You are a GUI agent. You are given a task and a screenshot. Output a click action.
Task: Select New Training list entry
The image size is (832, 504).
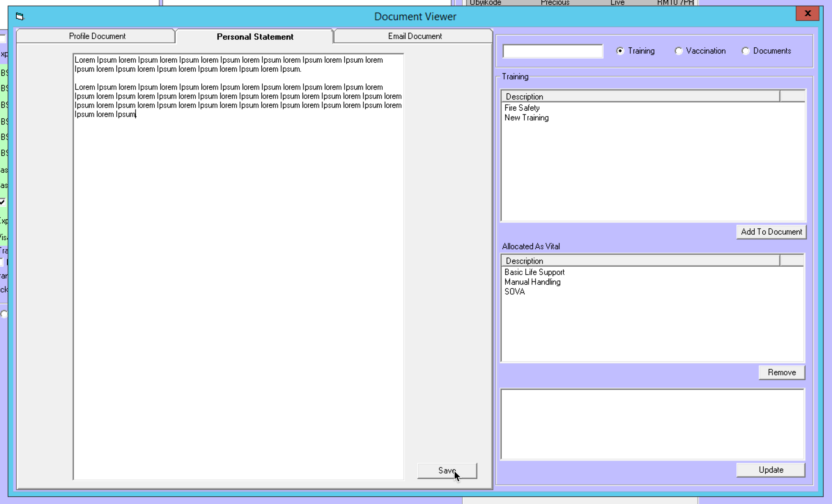(526, 118)
